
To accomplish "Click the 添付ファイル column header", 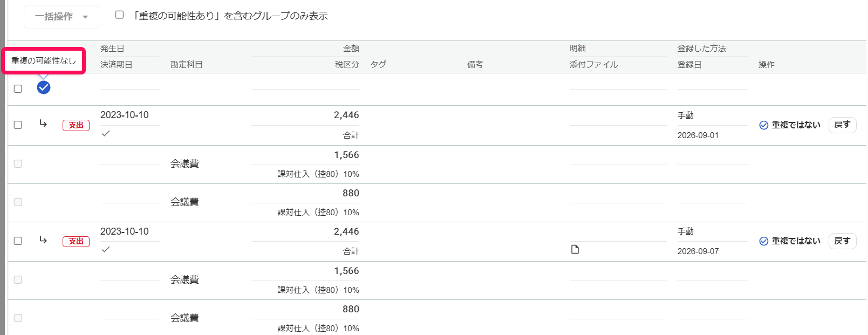I will coord(594,65).
